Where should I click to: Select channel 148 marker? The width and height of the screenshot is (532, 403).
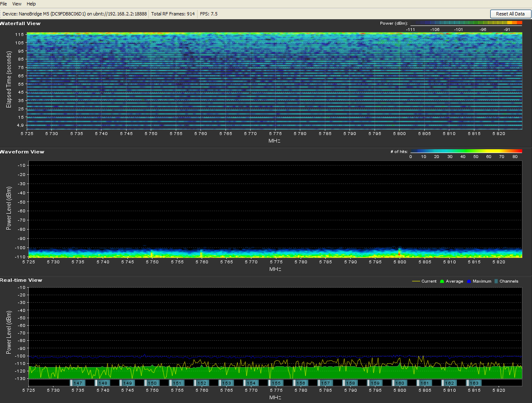(103, 383)
